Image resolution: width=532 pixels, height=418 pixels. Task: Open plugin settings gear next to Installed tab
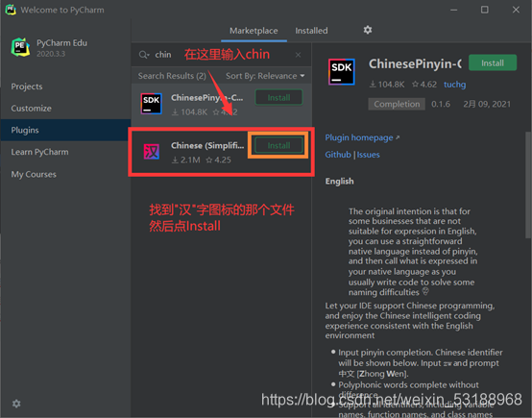point(368,30)
